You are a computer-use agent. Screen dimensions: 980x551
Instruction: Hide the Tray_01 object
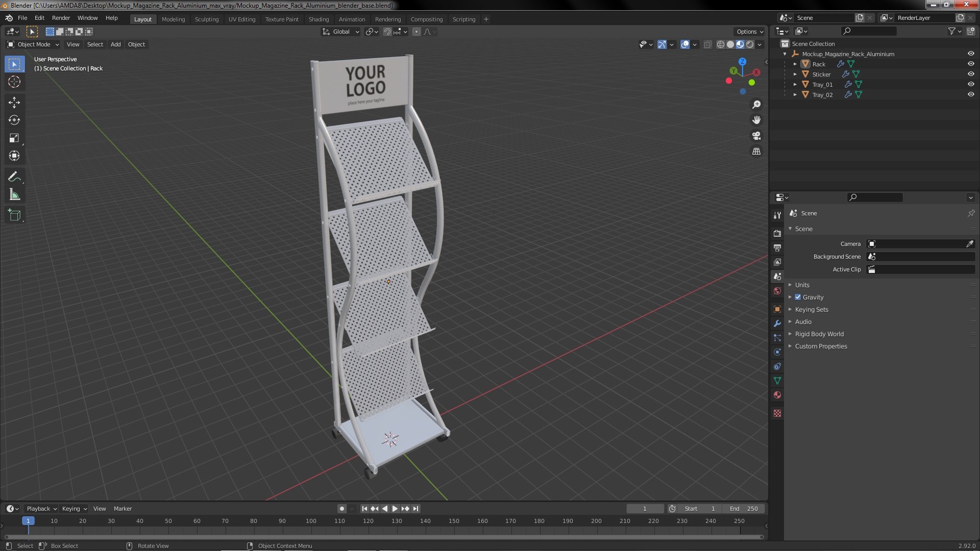pyautogui.click(x=970, y=84)
